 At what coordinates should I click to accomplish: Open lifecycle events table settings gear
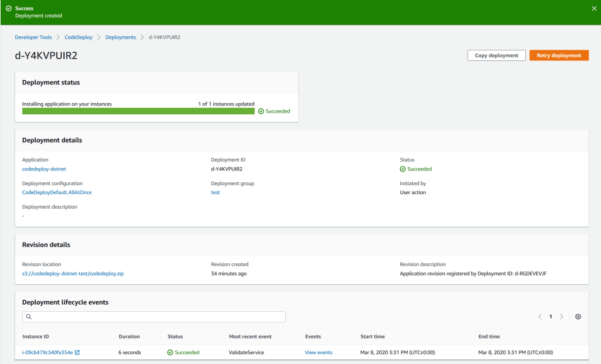coord(578,317)
